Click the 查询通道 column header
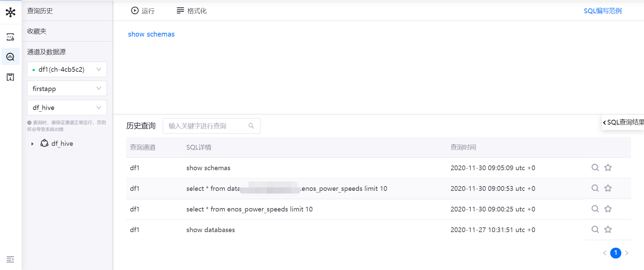Screen dimensions: 644x270 pyautogui.click(x=143, y=147)
